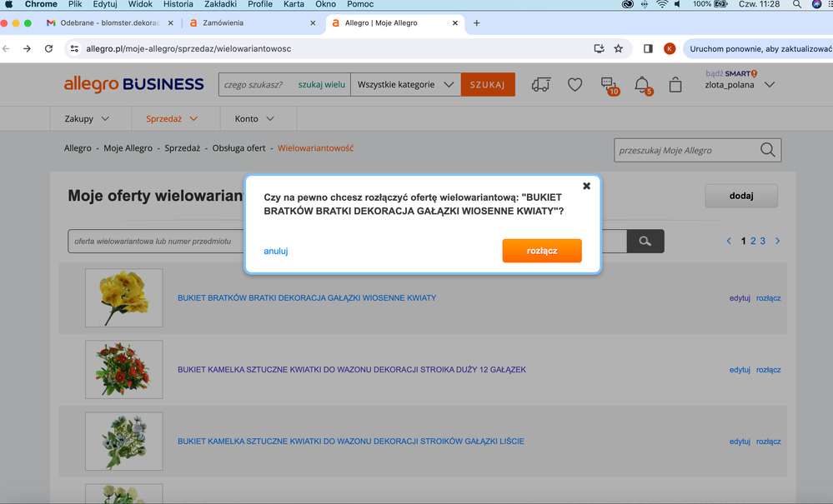The width and height of the screenshot is (833, 504).
Task: Open the Zakupy menu
Action: 87,119
